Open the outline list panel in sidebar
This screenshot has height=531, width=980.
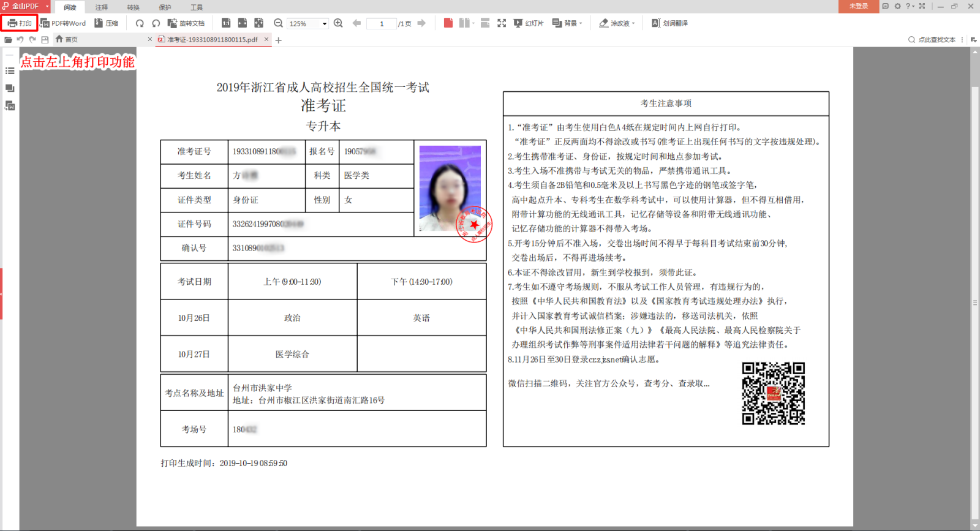(x=10, y=71)
